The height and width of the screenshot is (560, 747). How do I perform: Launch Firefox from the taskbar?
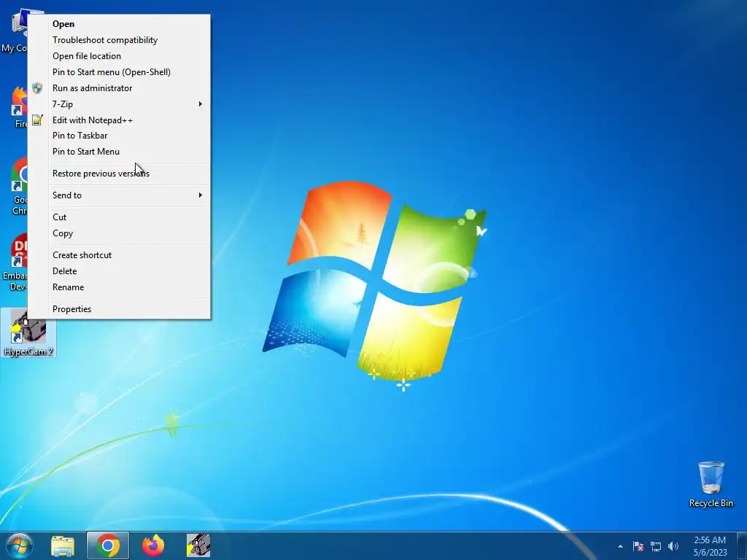(x=153, y=545)
